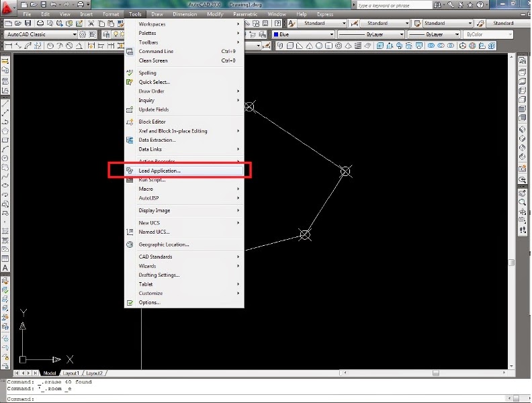Screen dimensions: 532x403
Task: Open the text style Standard dropdown
Action: [344, 24]
